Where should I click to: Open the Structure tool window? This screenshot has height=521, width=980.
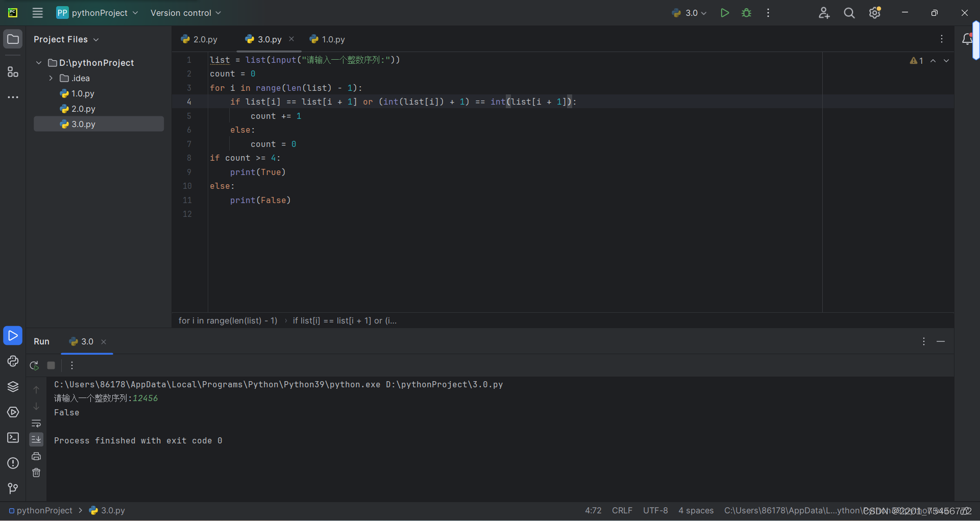pyautogui.click(x=13, y=72)
